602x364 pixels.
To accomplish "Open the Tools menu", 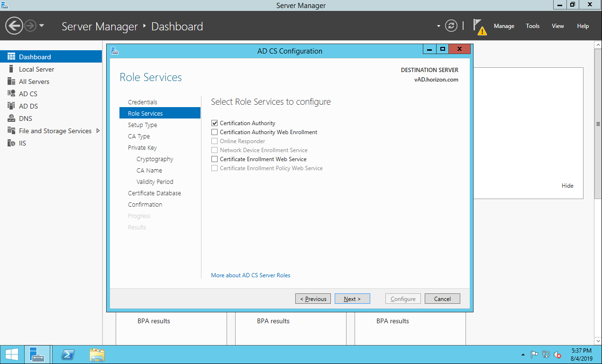I will (532, 26).
